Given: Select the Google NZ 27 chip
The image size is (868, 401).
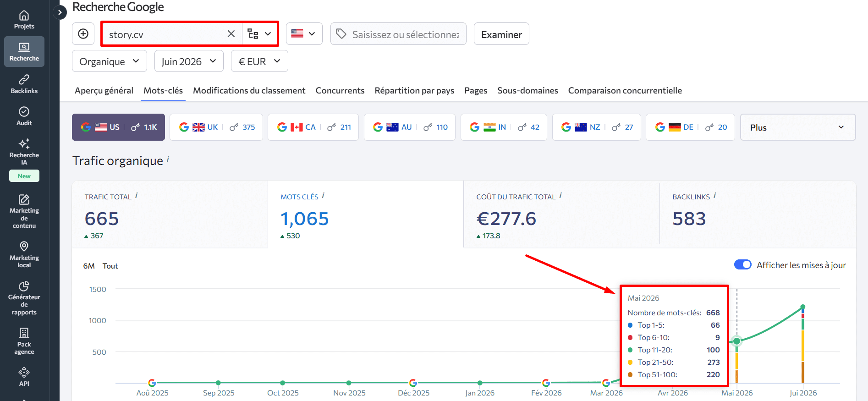Looking at the screenshot, I should pyautogui.click(x=597, y=127).
